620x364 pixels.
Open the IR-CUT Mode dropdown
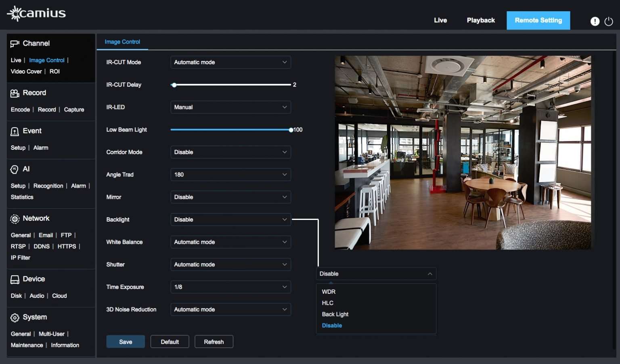(230, 62)
